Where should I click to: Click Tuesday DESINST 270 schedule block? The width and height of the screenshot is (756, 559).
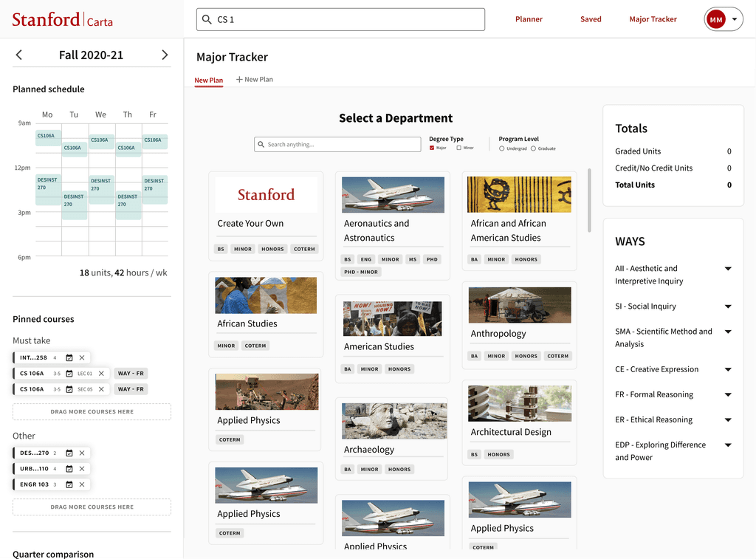coord(75,205)
